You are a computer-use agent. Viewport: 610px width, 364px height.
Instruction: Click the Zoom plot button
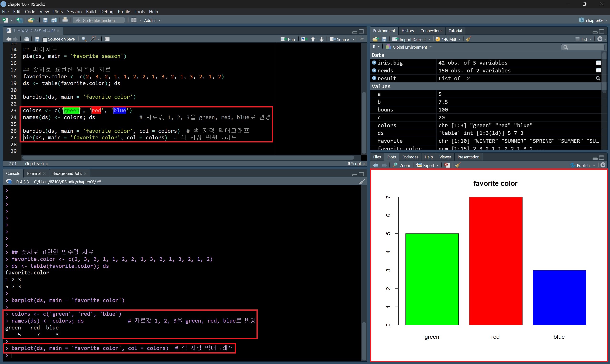(401, 166)
